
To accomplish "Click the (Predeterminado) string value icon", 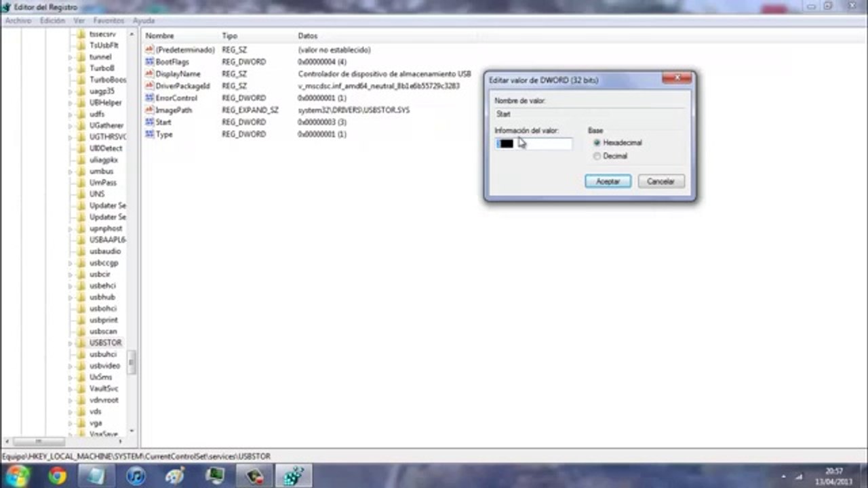I will [x=149, y=50].
